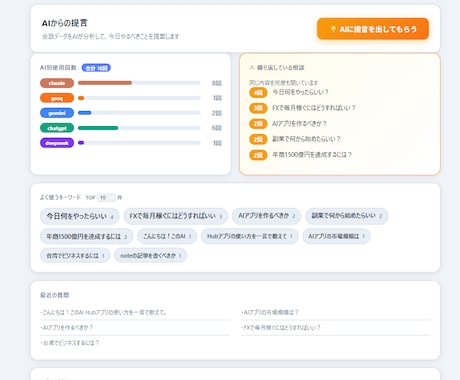
Task: Click repeated question AIアプリを作るべきか？
Action: click(299, 123)
